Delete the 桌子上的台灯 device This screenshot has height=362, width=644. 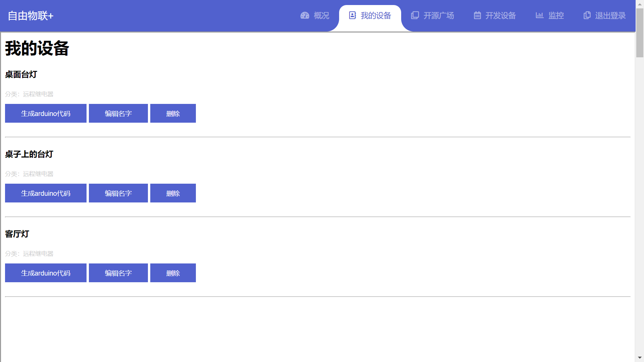(173, 193)
